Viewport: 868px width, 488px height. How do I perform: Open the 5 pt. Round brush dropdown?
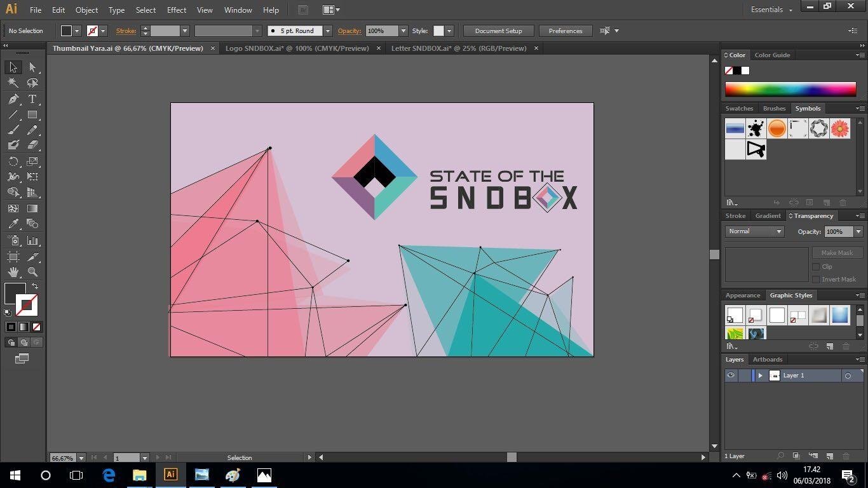[328, 30]
